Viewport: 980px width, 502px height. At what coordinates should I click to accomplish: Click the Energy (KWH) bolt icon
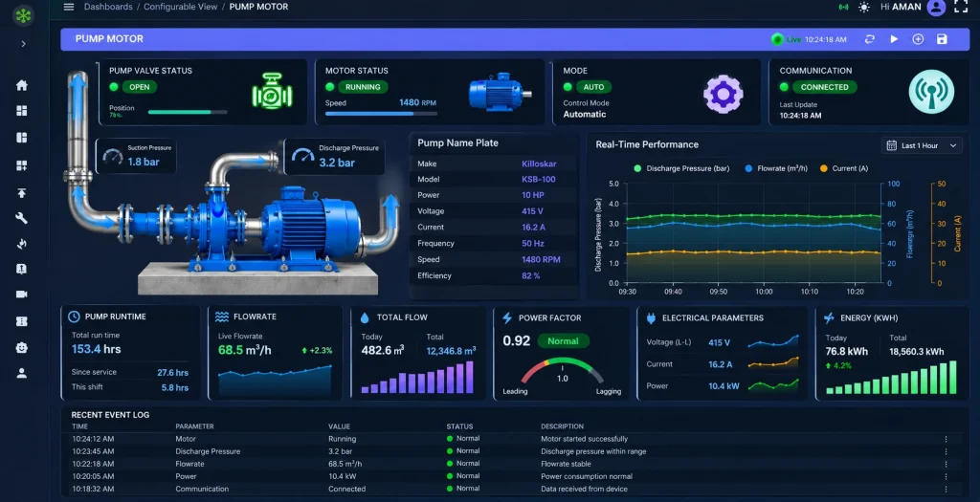point(829,317)
